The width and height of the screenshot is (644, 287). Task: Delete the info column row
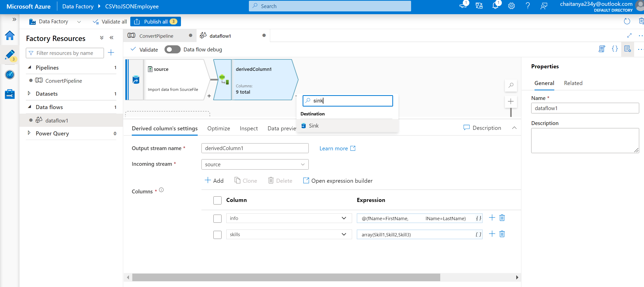(x=502, y=218)
